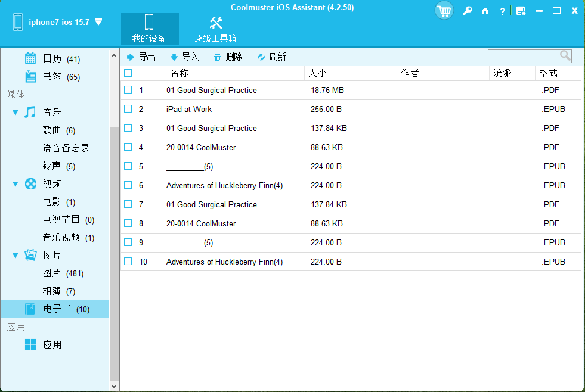Click the 导入 button label
Screen dimensions: 585x392
190,57
